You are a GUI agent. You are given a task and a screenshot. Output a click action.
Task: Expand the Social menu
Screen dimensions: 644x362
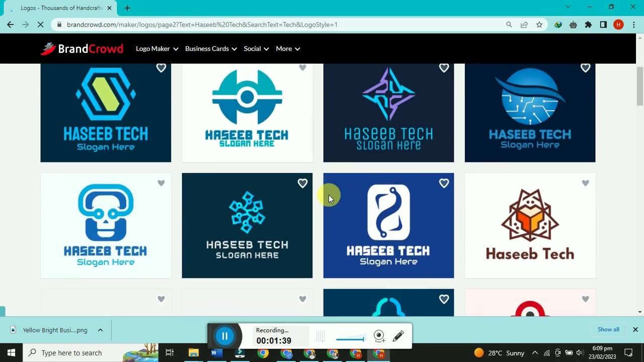pyautogui.click(x=256, y=49)
